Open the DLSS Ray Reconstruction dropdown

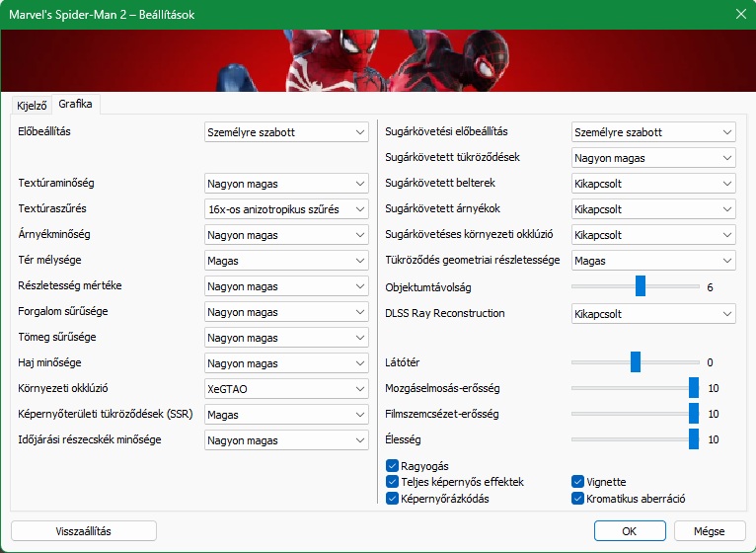click(x=653, y=314)
